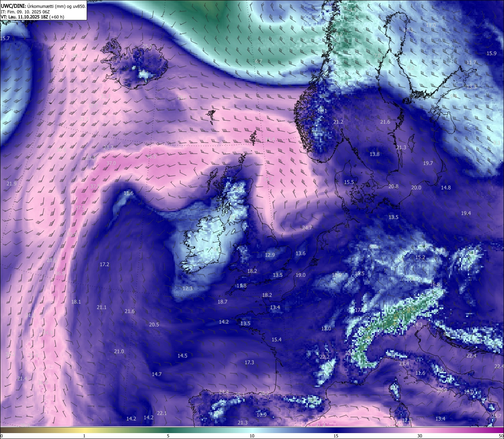504x439 pixels.
Task: Click the map value '15.2'
Action: [x=420, y=257]
